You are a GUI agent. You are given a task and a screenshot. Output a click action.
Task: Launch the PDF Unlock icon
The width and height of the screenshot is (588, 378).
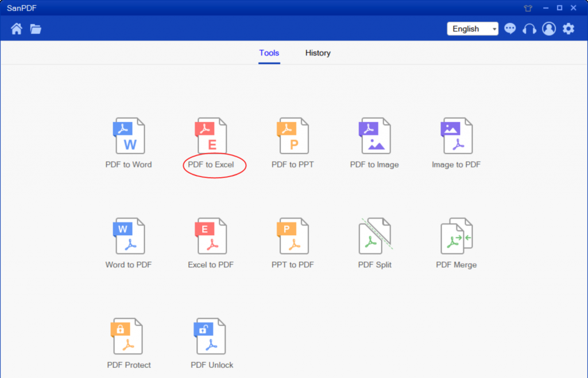point(210,337)
